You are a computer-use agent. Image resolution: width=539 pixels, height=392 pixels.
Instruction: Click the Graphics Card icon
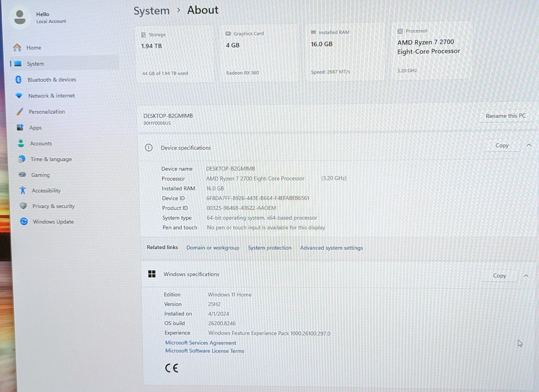(228, 34)
